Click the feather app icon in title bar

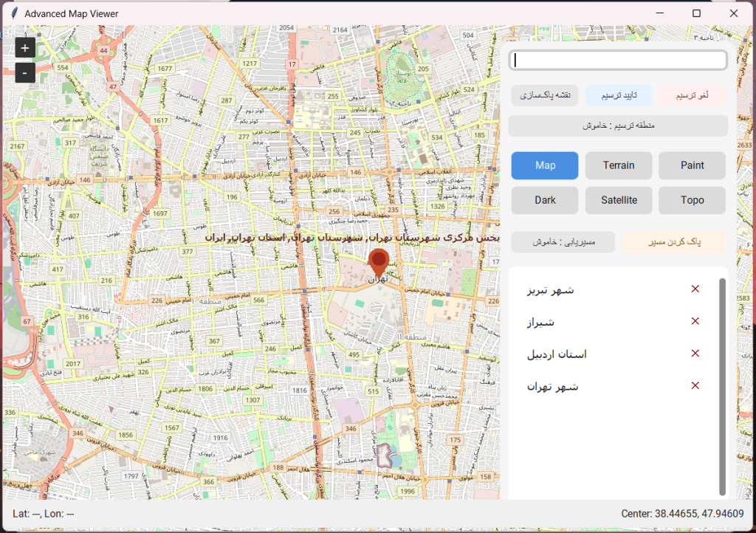click(13, 13)
